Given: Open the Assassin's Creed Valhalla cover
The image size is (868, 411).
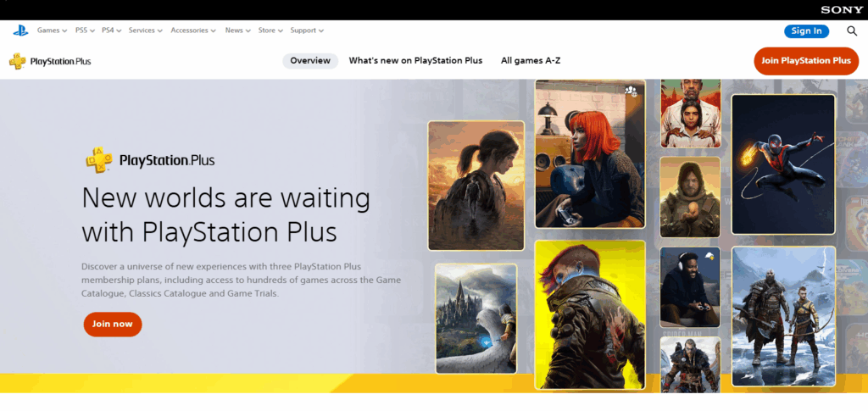Looking at the screenshot, I should coord(690,364).
